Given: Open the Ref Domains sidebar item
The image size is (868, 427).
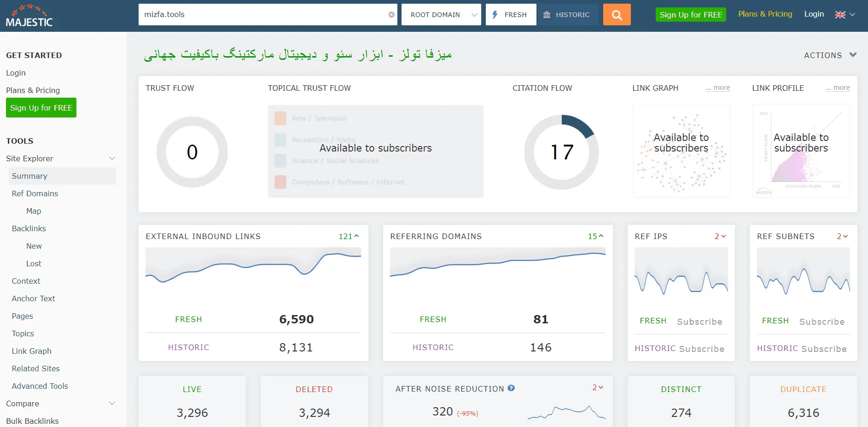Looking at the screenshot, I should coord(35,193).
